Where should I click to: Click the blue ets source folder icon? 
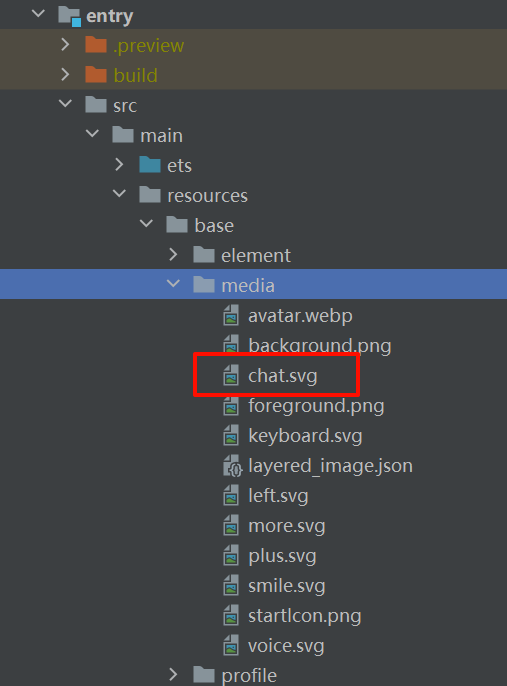coord(150,165)
